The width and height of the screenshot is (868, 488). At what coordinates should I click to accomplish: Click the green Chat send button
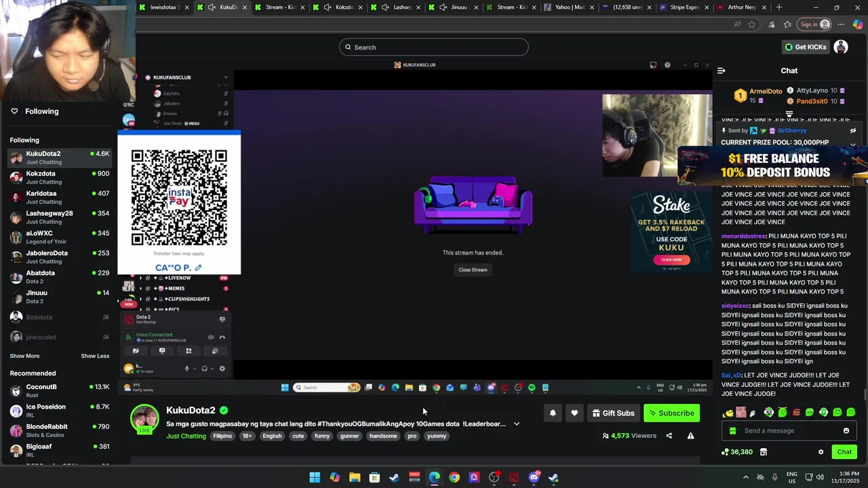pyautogui.click(x=844, y=452)
